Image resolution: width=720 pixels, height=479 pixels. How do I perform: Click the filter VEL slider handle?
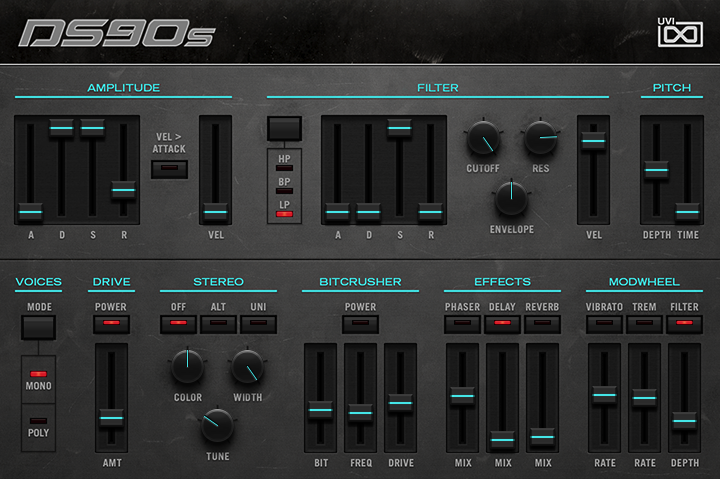[x=593, y=141]
